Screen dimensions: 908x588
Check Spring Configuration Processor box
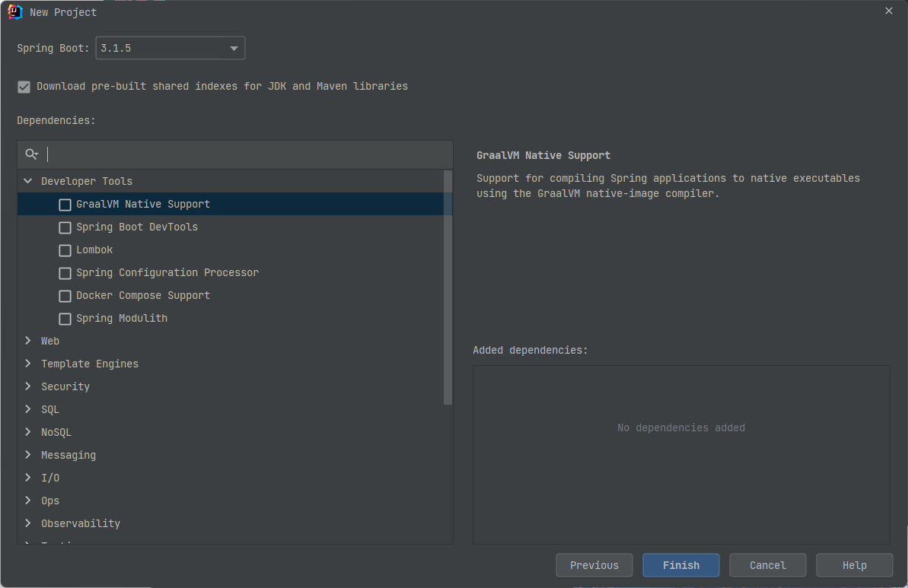pos(65,273)
